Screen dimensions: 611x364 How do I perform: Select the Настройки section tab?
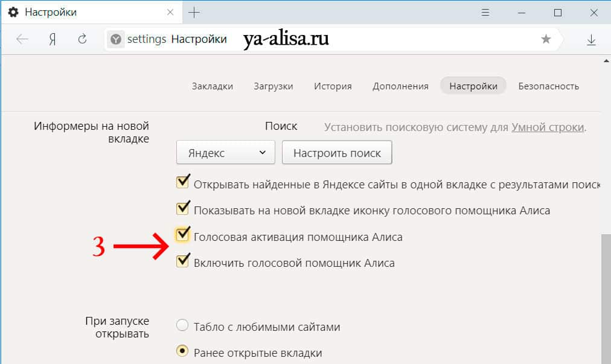click(x=473, y=86)
